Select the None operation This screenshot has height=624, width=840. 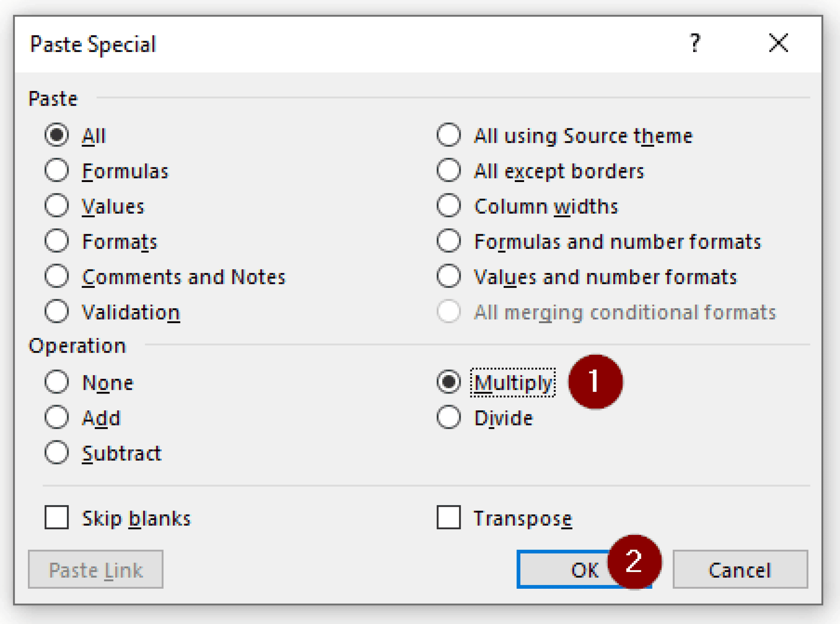click(x=57, y=383)
